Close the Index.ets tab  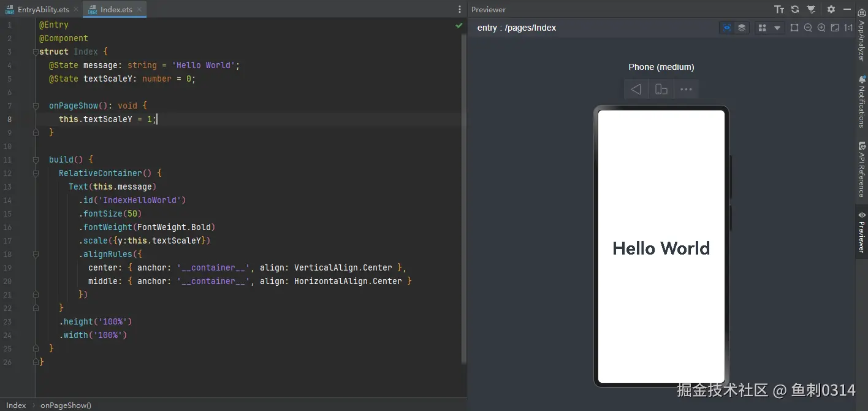click(x=139, y=10)
